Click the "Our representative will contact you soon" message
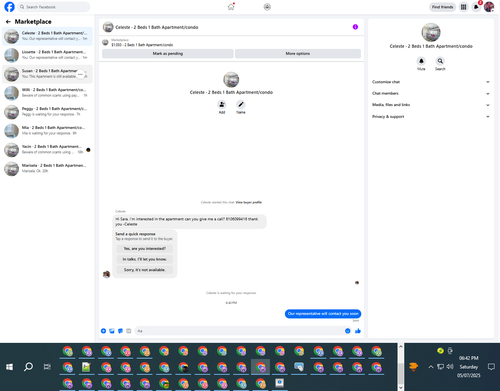Screen dimensions: 500x391 323,314
